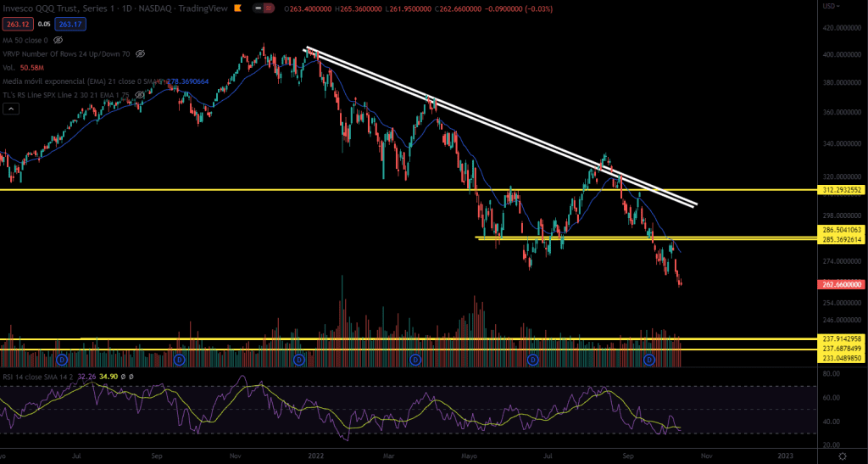Click the dividend marker dated September 2021
Image resolution: width=868 pixels, height=464 pixels.
pyautogui.click(x=180, y=360)
